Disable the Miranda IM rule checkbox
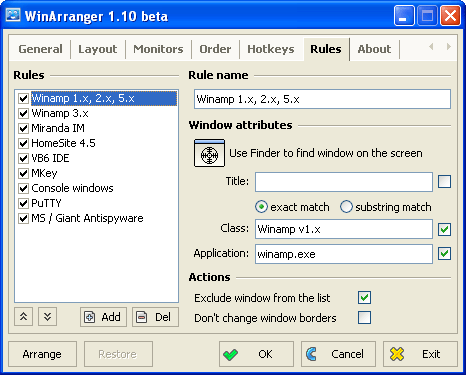 23,128
